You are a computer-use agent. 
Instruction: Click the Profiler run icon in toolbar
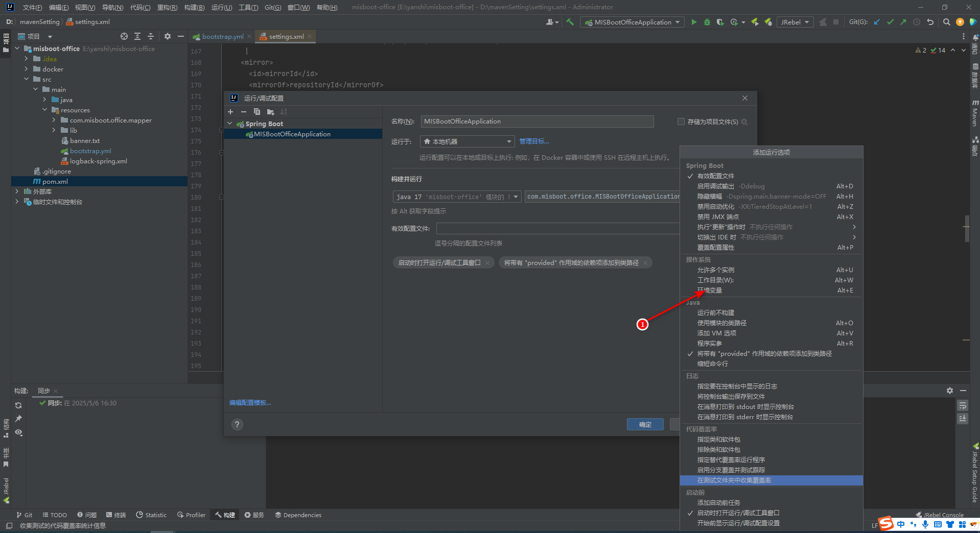click(734, 22)
